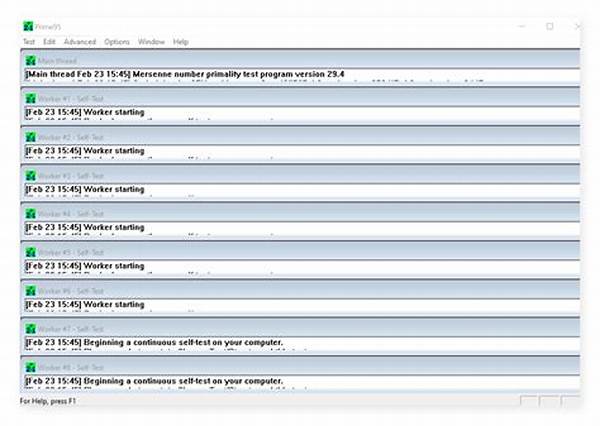The width and height of the screenshot is (600, 426).
Task: Activate the Worker #3 - Self-Test title bar
Action: (x=300, y=175)
